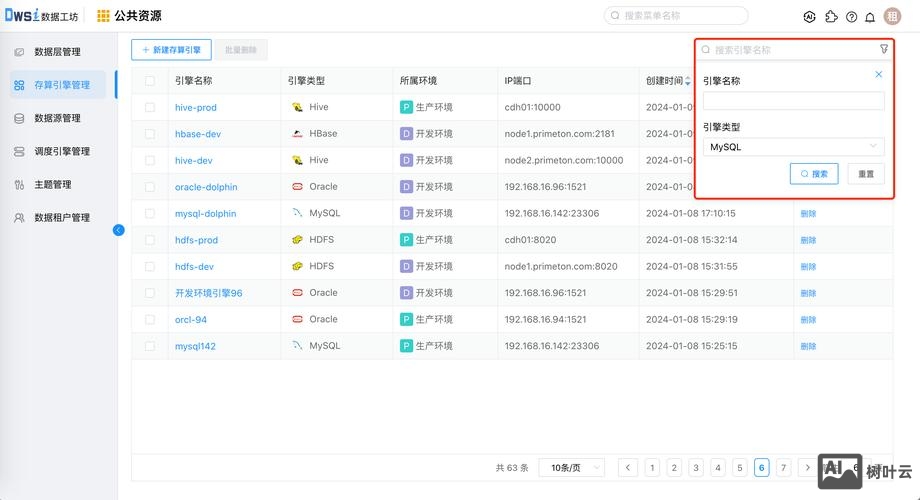920x500 pixels.
Task: Open the notification bell
Action: [x=870, y=17]
